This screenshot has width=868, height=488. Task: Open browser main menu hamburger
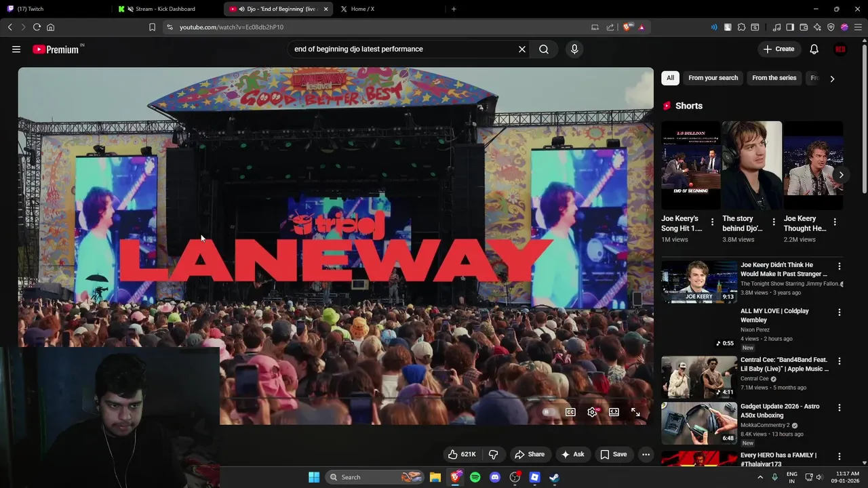[x=858, y=27]
